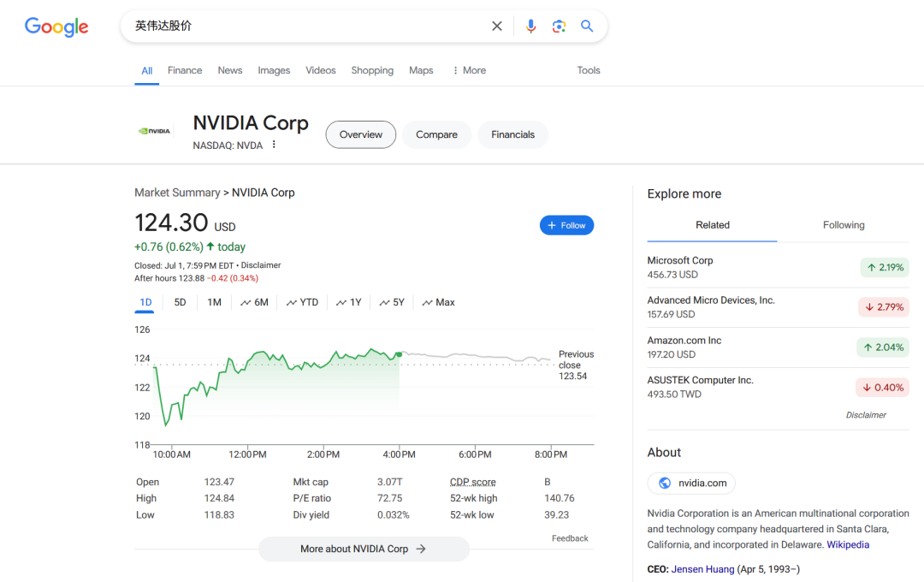Open Google Lens image search icon
Screen dimensions: 924x582
coord(559,26)
